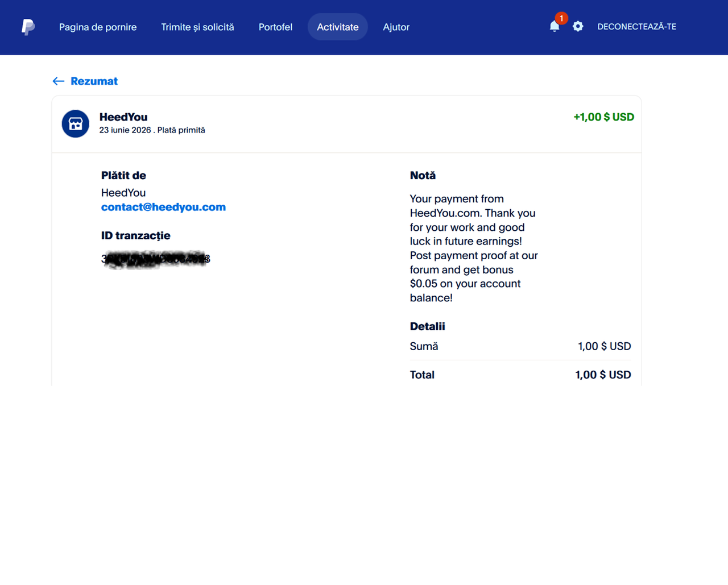Click the date 23 iunie 2026 text

click(x=125, y=130)
